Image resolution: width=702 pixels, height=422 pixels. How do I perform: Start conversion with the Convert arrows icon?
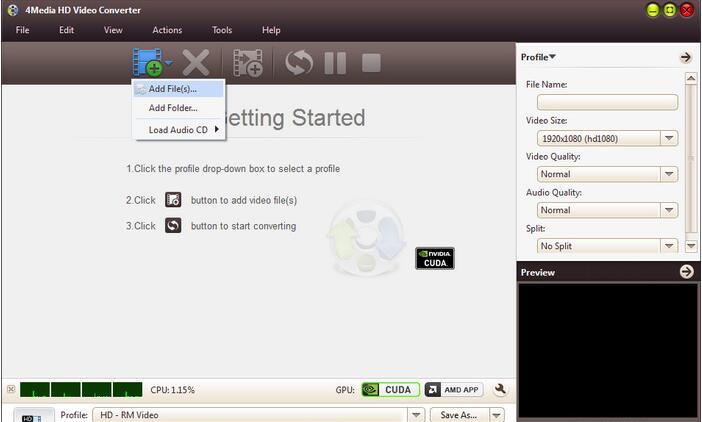pos(299,63)
